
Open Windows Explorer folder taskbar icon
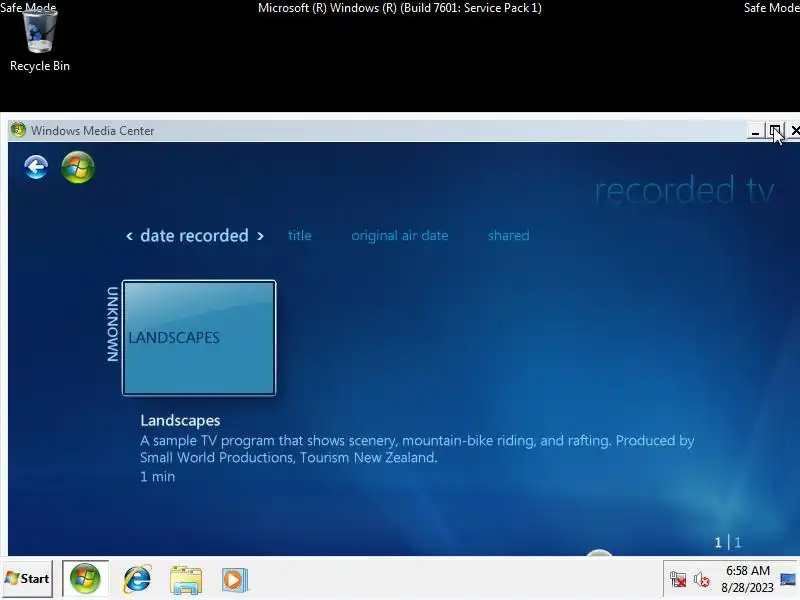[x=186, y=580]
